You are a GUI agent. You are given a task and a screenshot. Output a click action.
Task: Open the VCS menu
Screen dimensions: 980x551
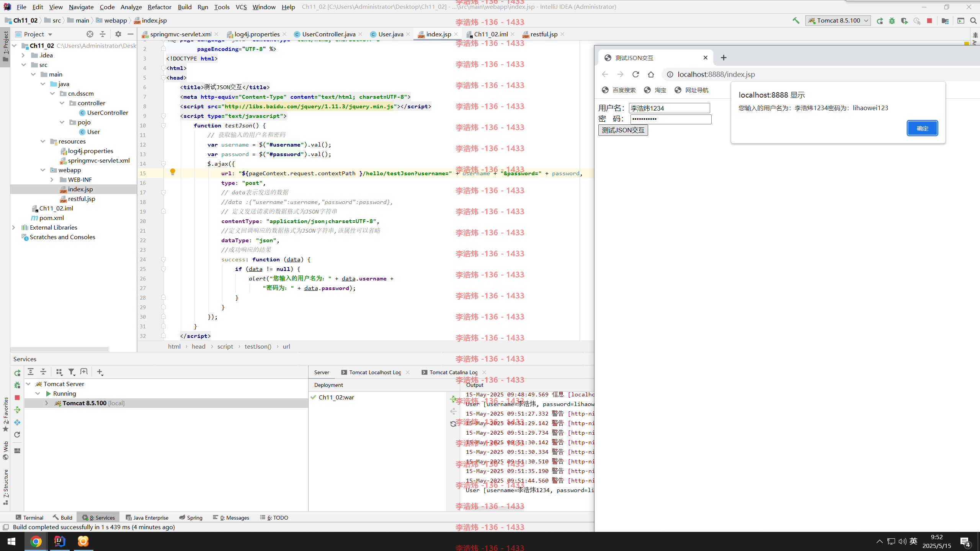pos(241,7)
